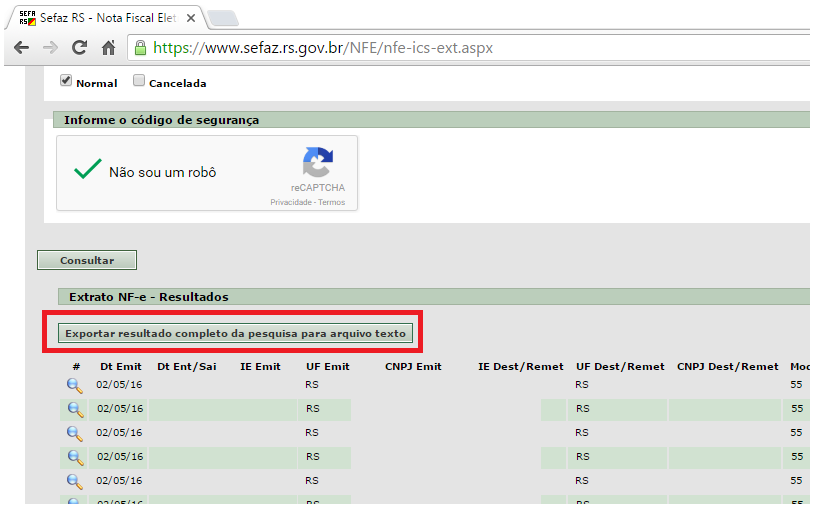Open the reCAPTCHA Privacidade link

click(x=291, y=202)
